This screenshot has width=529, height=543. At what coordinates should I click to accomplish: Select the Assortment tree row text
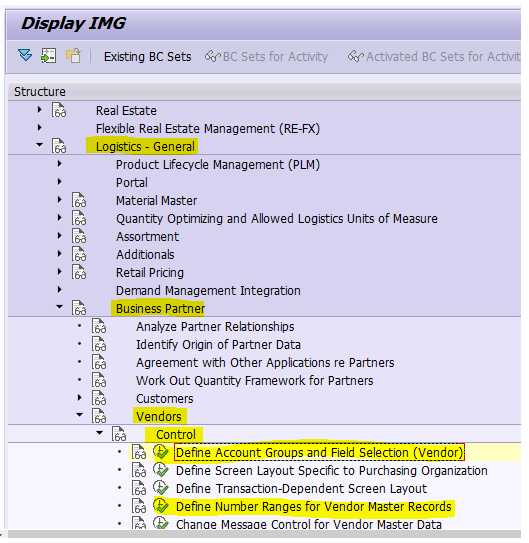click(x=147, y=237)
